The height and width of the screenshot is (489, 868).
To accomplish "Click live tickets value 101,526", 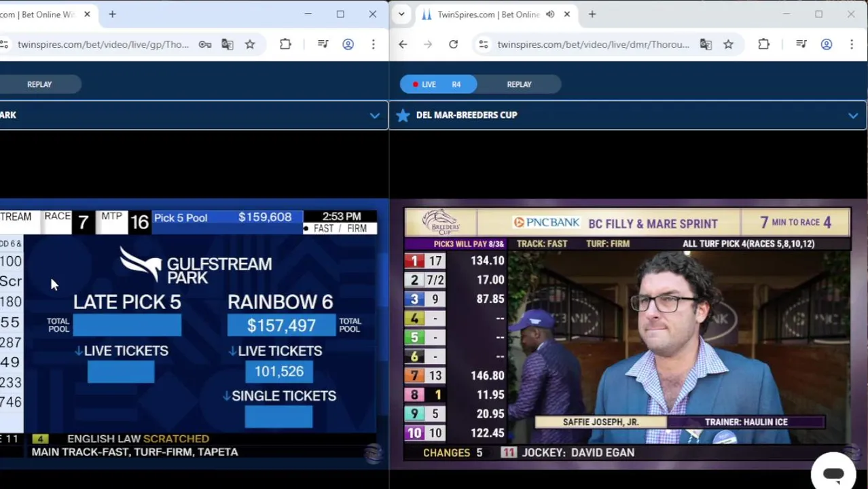I will pyautogui.click(x=279, y=372).
